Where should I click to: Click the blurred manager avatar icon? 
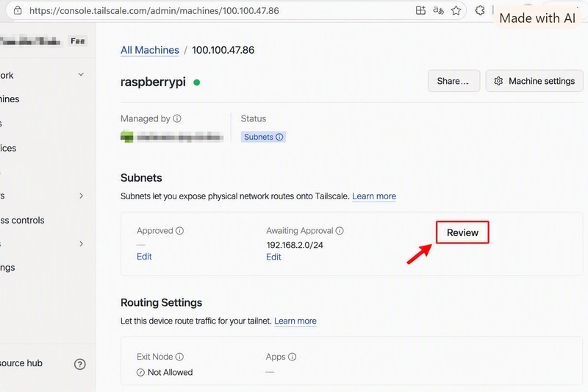(x=126, y=137)
